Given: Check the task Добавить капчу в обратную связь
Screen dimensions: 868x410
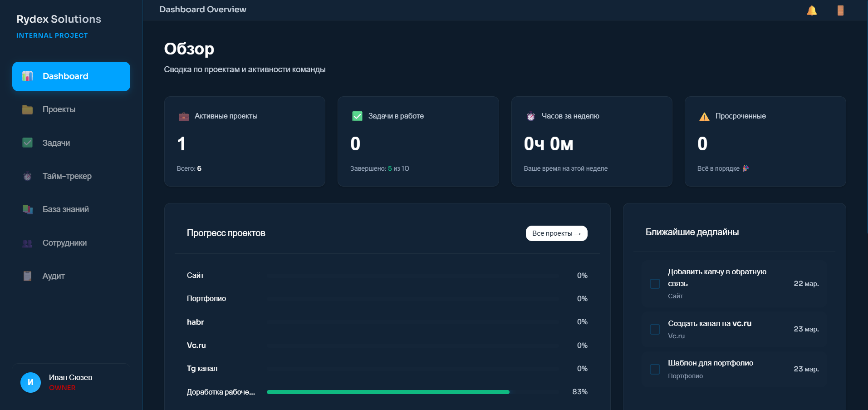Looking at the screenshot, I should coord(655,283).
